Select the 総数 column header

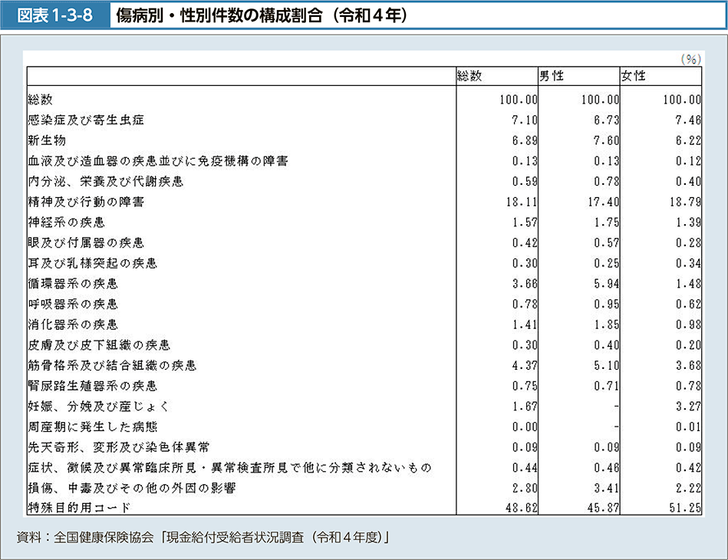coord(469,75)
